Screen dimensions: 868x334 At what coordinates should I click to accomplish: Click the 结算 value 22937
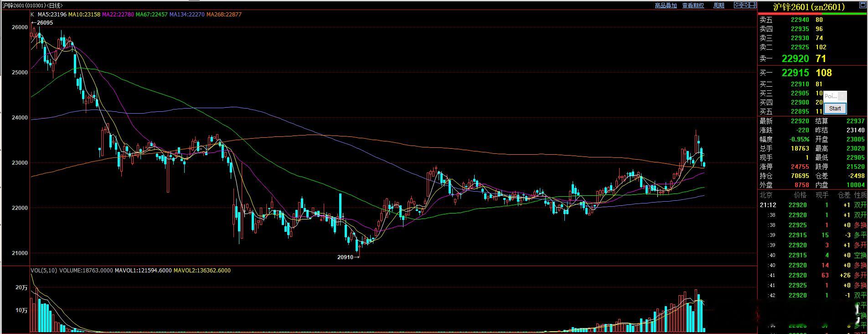click(855, 121)
